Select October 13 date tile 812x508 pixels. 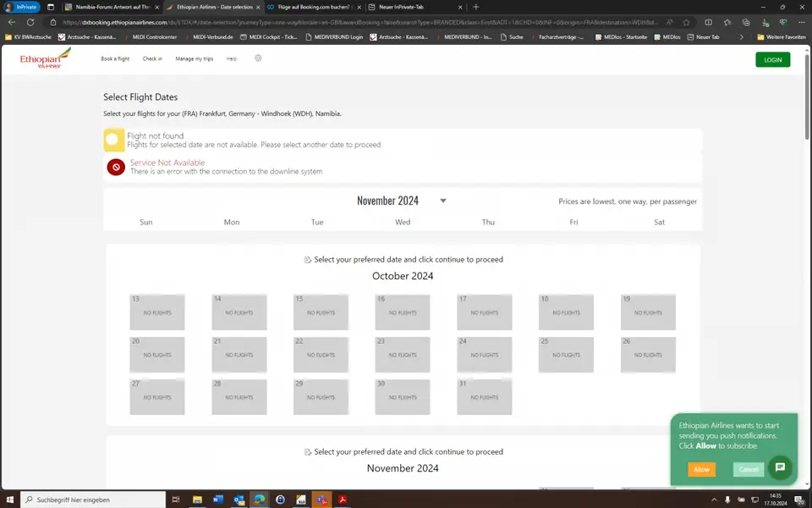point(157,312)
